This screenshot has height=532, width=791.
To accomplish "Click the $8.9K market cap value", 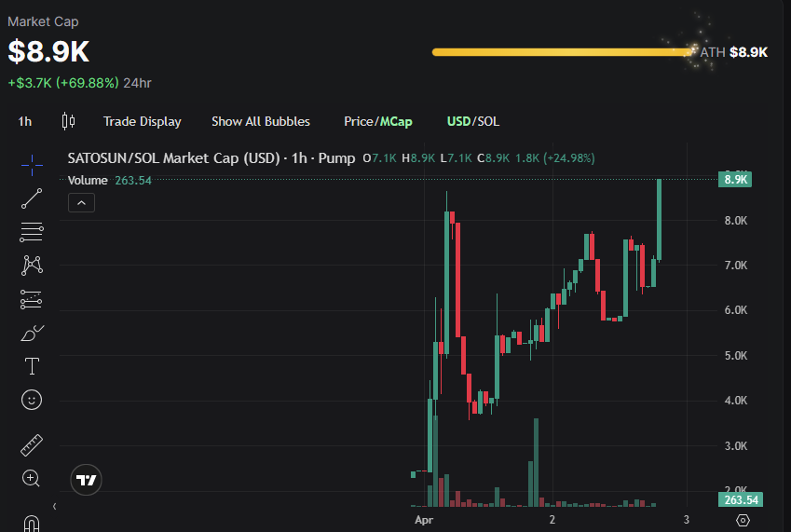I will (49, 51).
